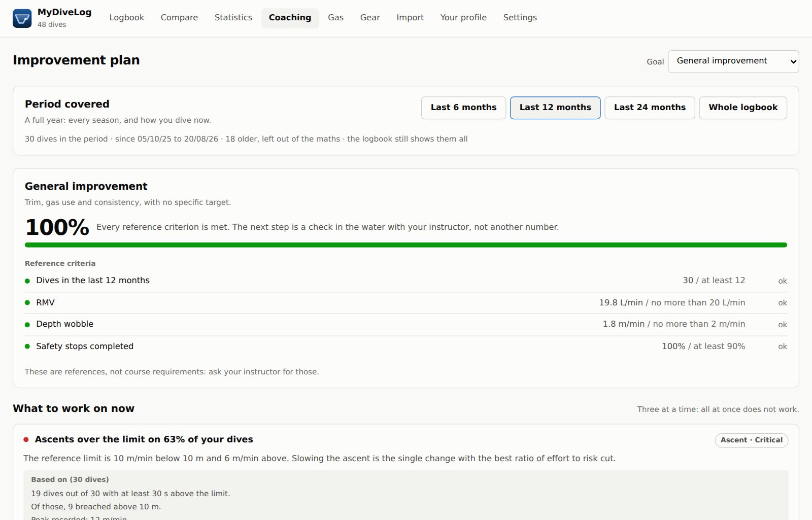Open the Import page
This screenshot has width=812, height=520.
(410, 18)
